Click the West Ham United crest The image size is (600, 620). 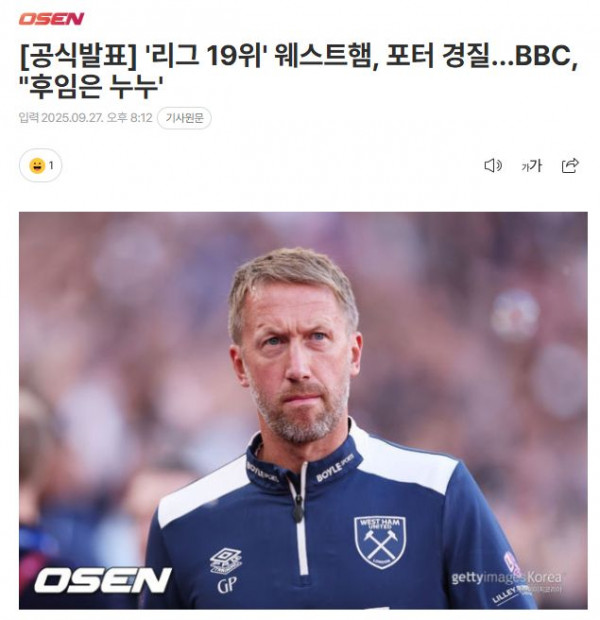tap(380, 542)
